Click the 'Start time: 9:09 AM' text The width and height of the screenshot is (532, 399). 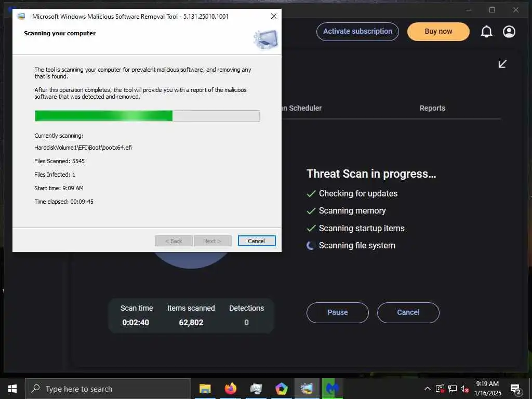pos(59,188)
